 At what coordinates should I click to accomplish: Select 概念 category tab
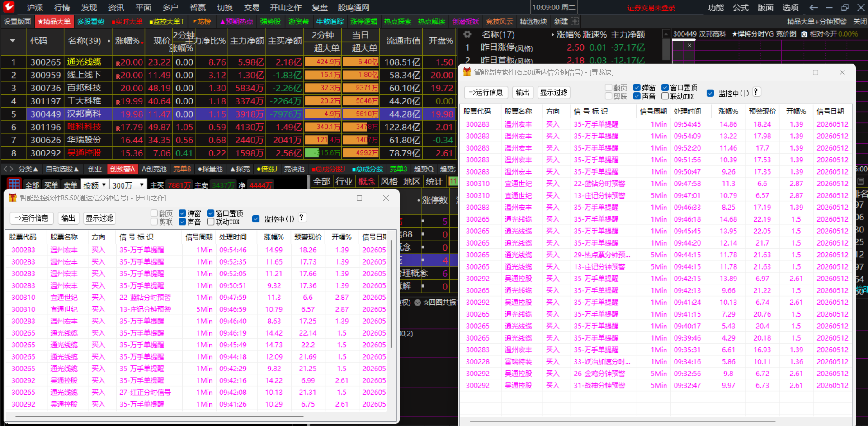coord(367,181)
